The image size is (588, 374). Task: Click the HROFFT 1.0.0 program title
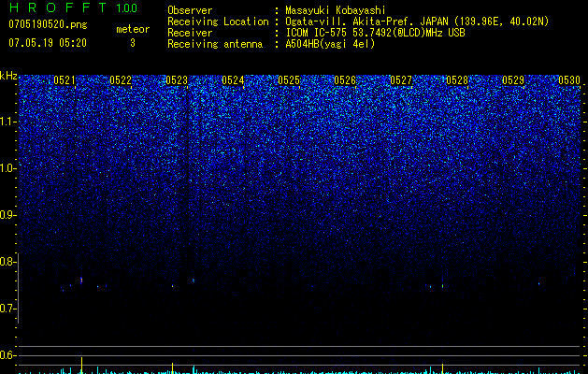(73, 7)
